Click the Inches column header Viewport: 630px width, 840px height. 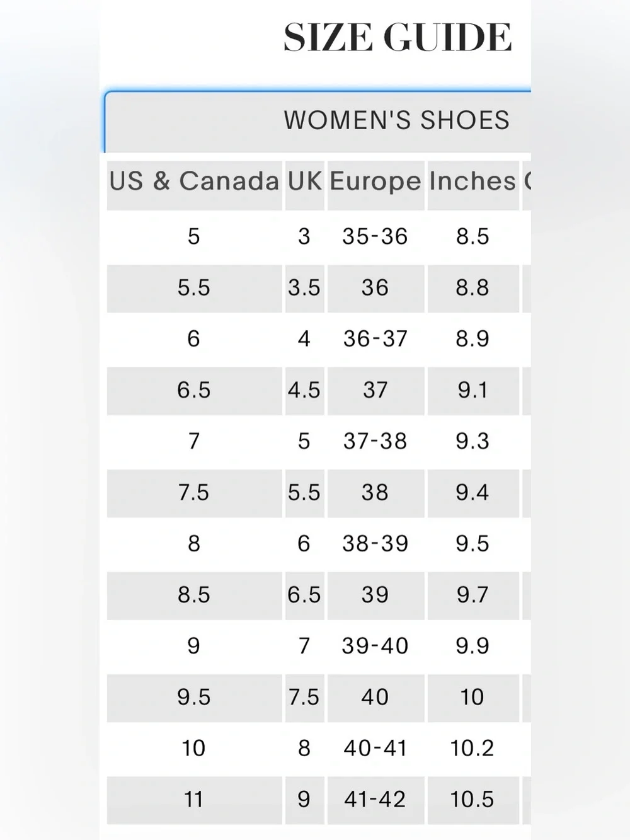click(x=473, y=181)
